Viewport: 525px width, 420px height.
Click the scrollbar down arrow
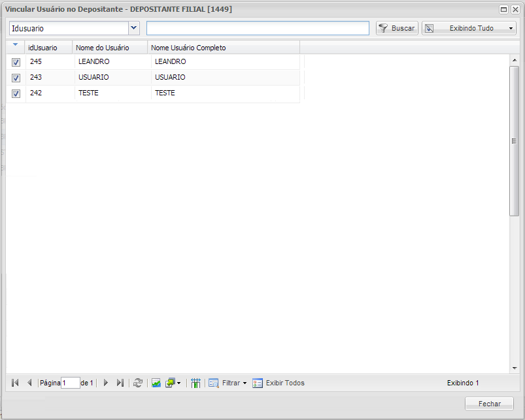point(515,368)
